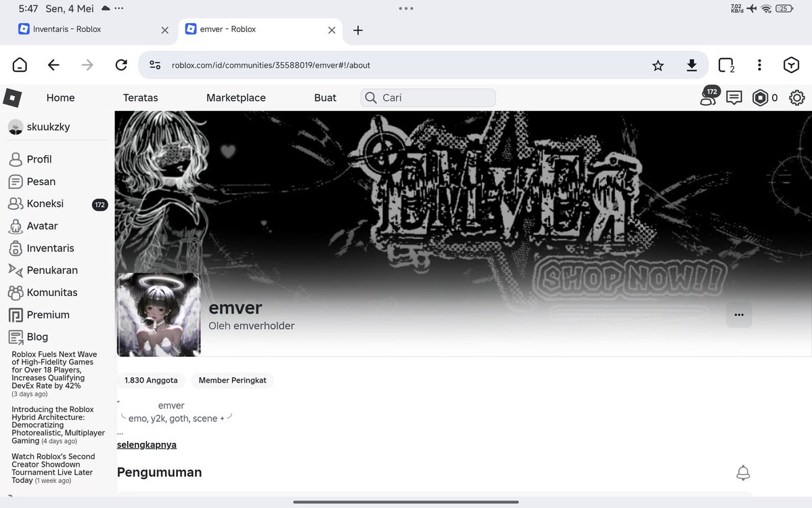Viewport: 812px width, 508px height.
Task: Open Roblox settings gear icon
Action: 797,98
